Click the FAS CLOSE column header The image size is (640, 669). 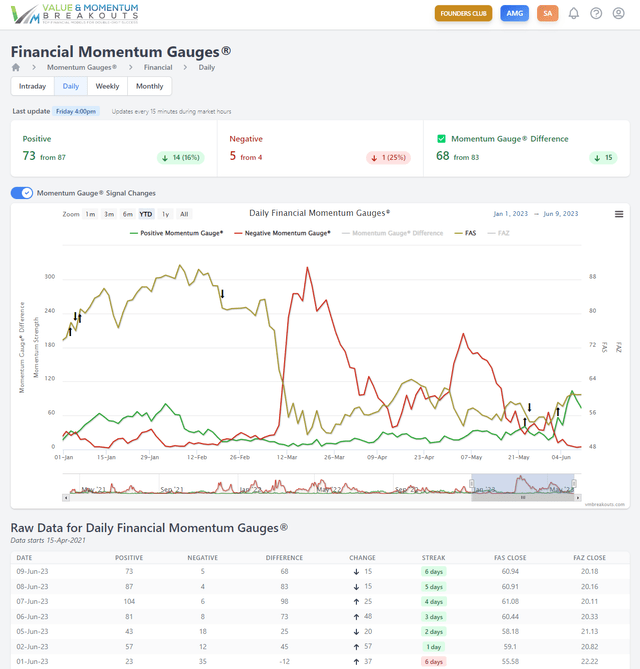(x=510, y=558)
